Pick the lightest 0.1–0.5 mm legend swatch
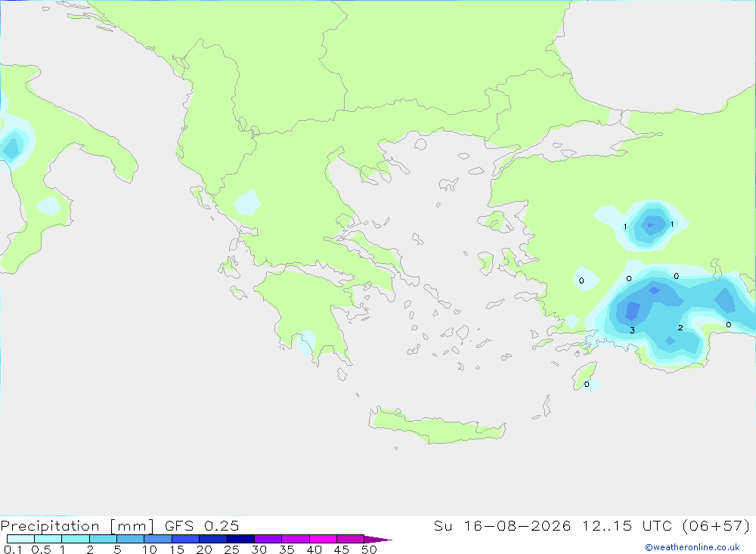The image size is (756, 554). pyautogui.click(x=20, y=539)
